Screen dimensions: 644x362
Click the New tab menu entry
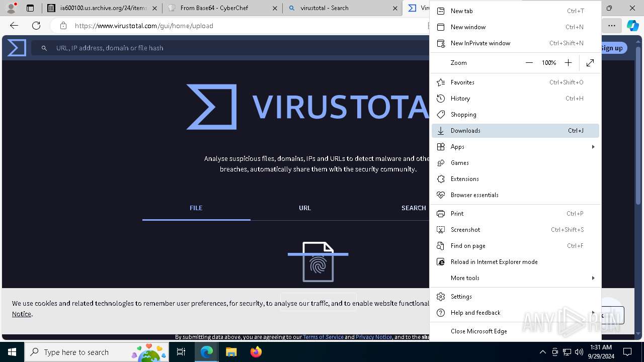pyautogui.click(x=515, y=11)
